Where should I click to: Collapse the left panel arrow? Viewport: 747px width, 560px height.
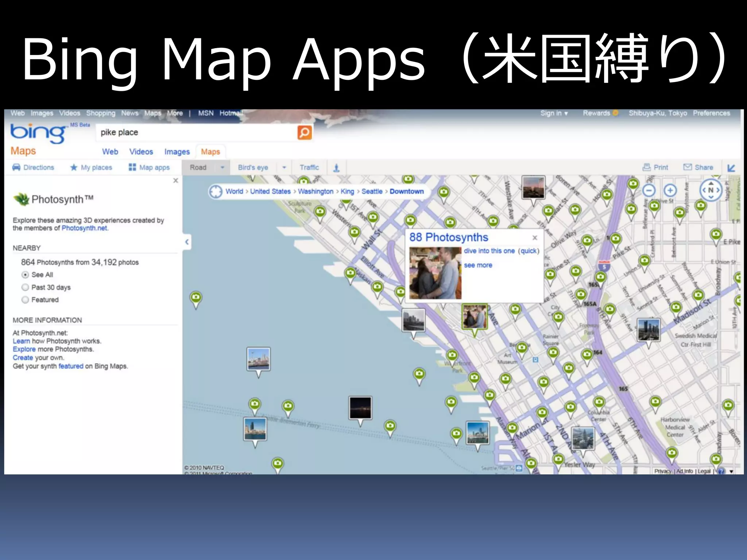click(187, 242)
